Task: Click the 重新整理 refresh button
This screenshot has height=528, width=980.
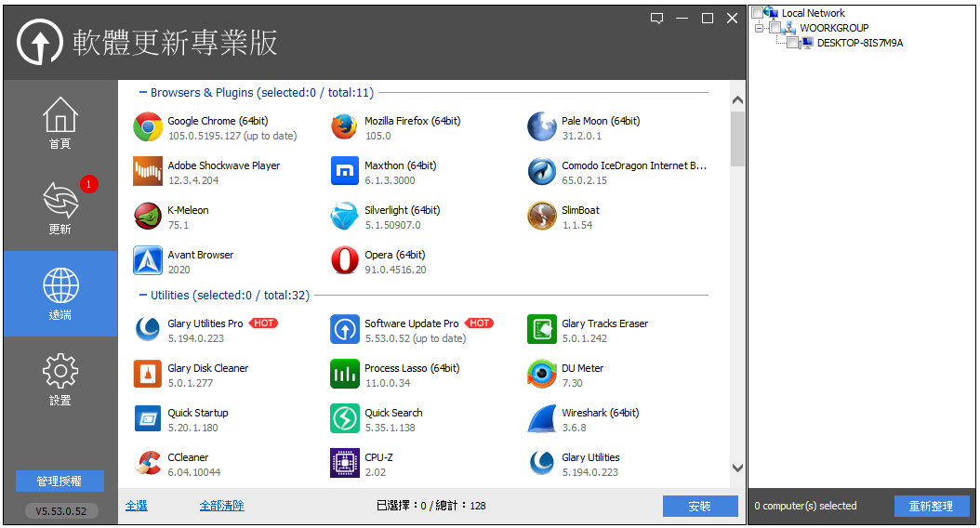Action: pyautogui.click(x=932, y=506)
